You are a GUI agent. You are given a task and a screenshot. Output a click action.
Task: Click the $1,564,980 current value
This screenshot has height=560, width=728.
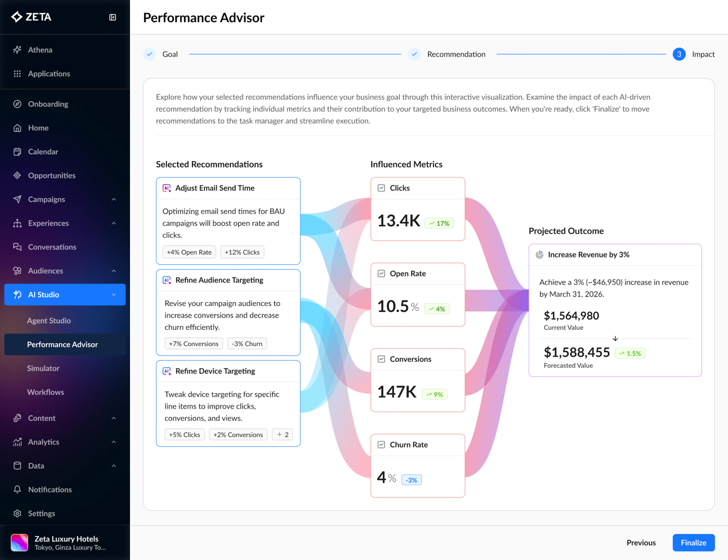tap(571, 316)
